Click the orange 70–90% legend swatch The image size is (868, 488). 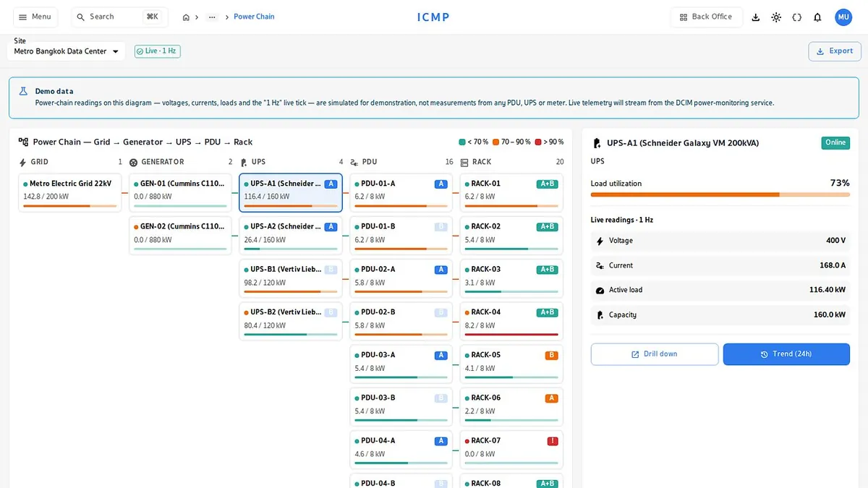[x=496, y=142]
